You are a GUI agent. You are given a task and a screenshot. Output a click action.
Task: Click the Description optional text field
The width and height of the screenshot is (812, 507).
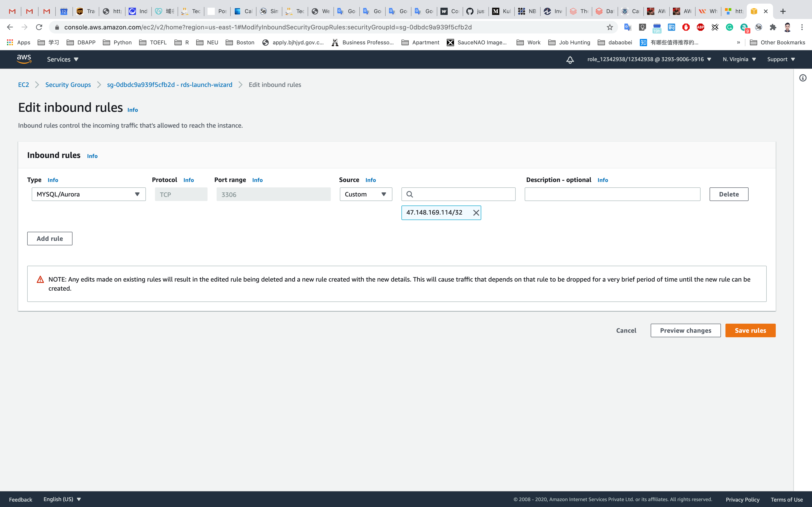612,194
